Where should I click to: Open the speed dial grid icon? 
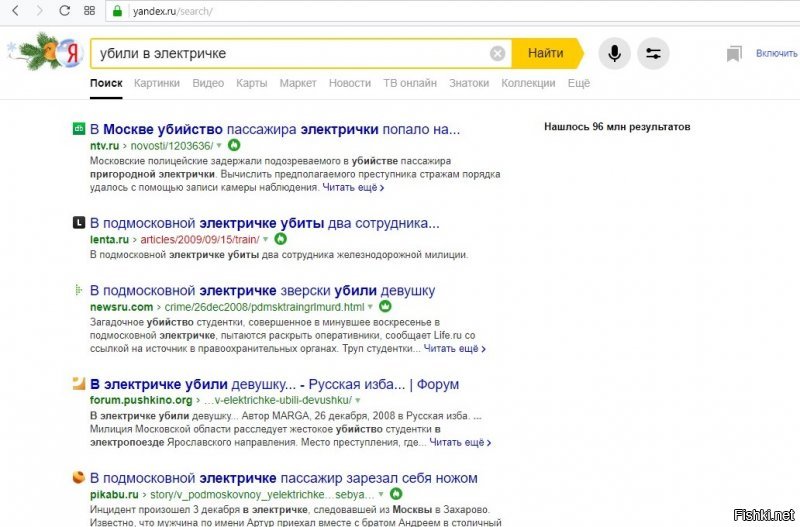89,10
